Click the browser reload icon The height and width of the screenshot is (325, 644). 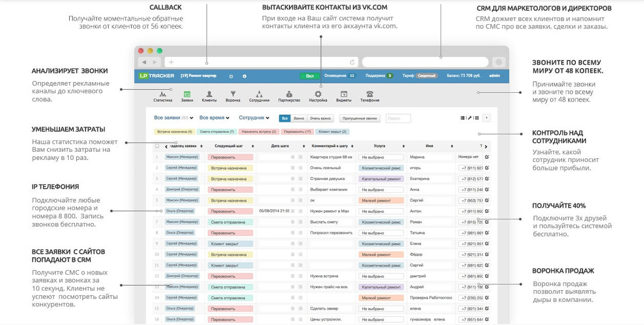352,62
